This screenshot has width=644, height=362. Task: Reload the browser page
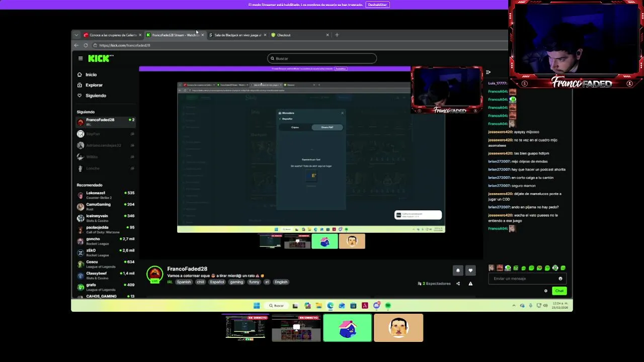pyautogui.click(x=86, y=45)
